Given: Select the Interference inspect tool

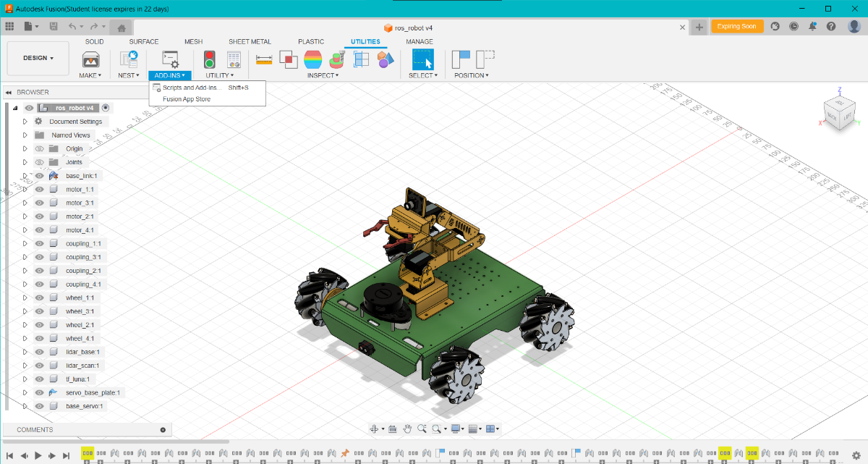Looking at the screenshot, I should pos(289,59).
